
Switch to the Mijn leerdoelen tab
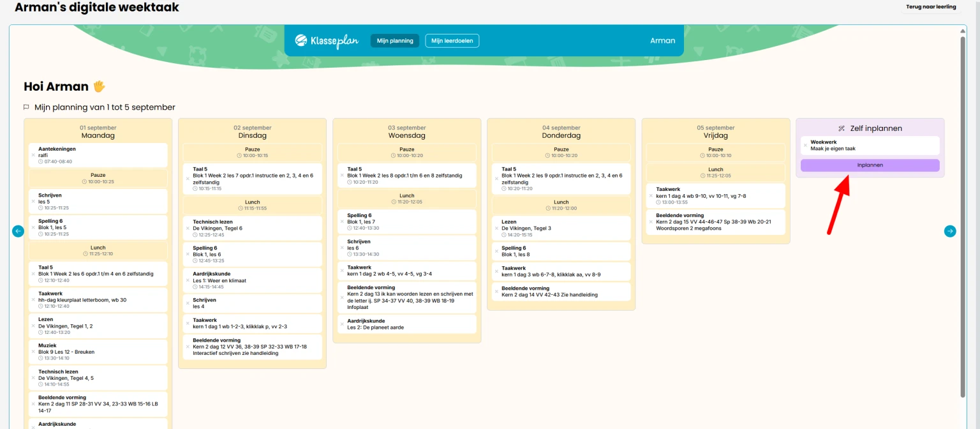452,41
